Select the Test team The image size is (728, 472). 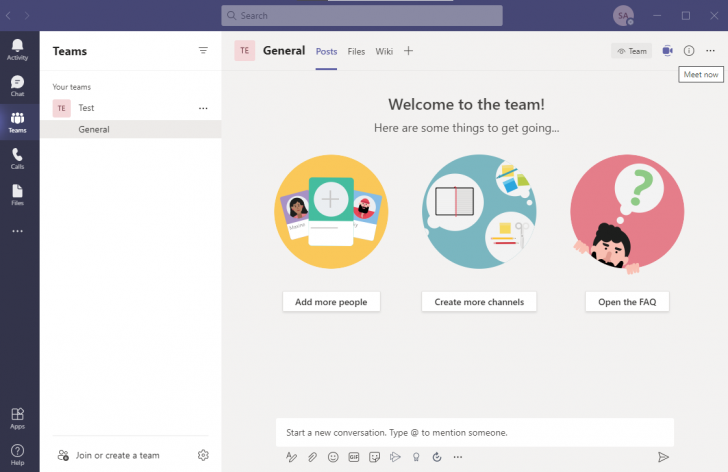[x=130, y=108]
